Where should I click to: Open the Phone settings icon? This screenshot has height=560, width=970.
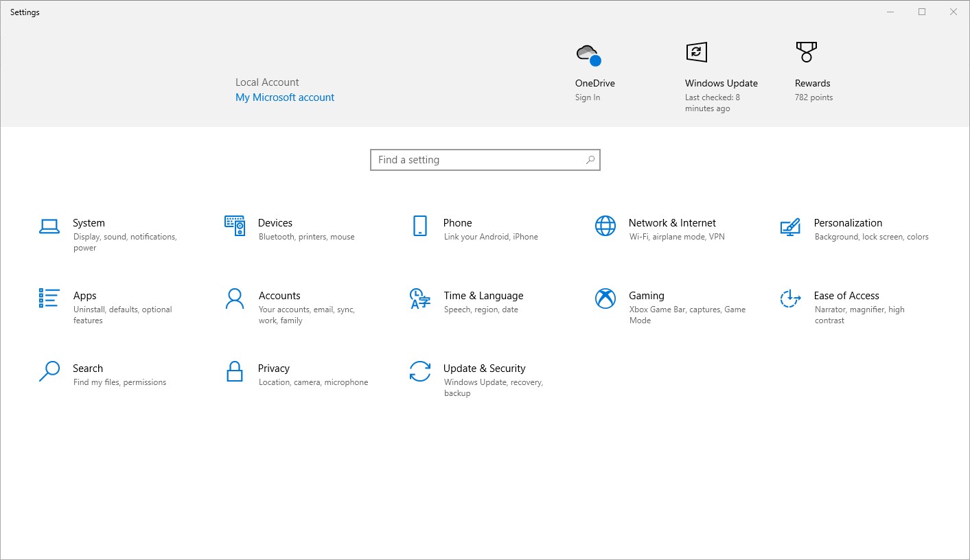click(x=419, y=226)
